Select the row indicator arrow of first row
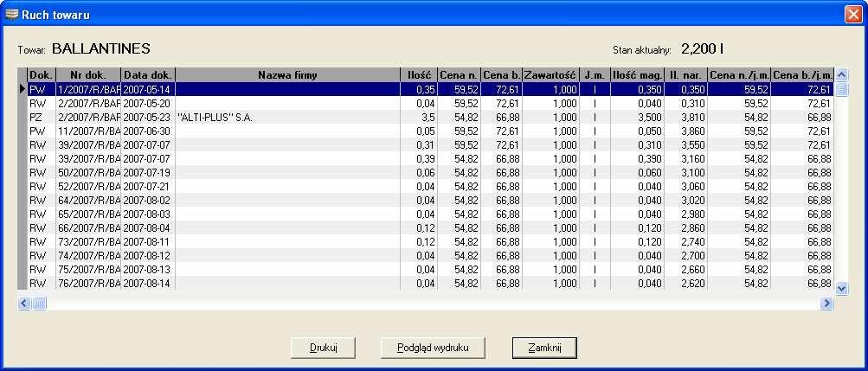 pos(23,89)
